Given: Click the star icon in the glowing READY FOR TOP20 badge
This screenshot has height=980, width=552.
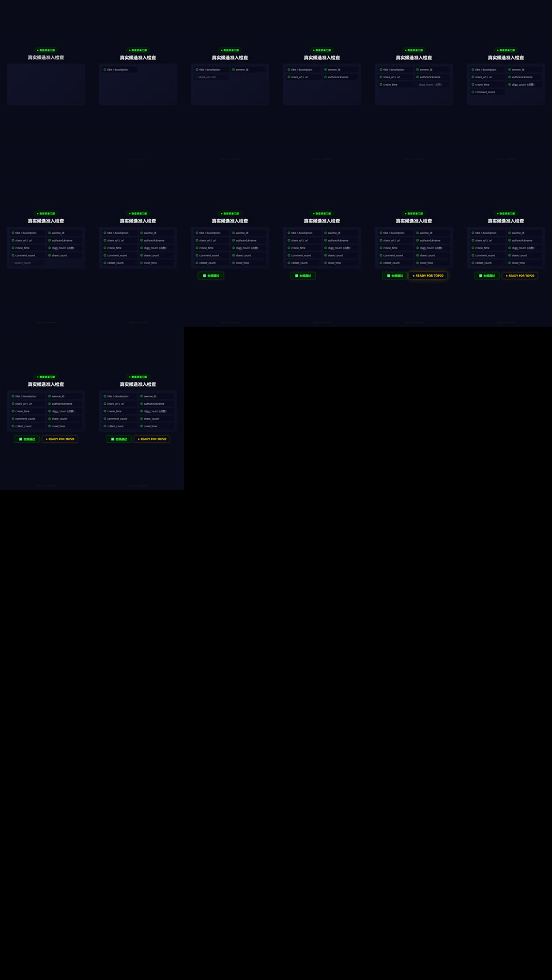Looking at the screenshot, I should (x=413, y=275).
